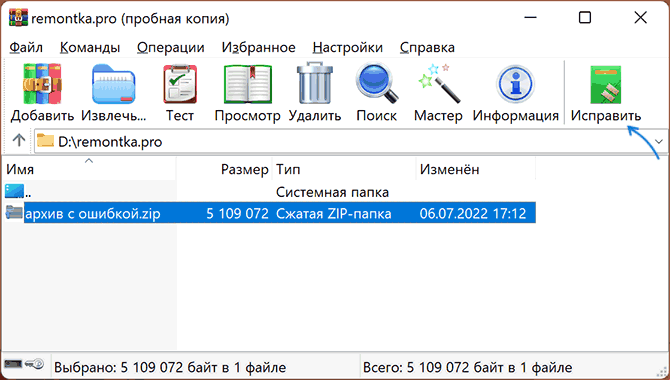
Task: Go up one folder level arrow
Action: pyautogui.click(x=18, y=141)
